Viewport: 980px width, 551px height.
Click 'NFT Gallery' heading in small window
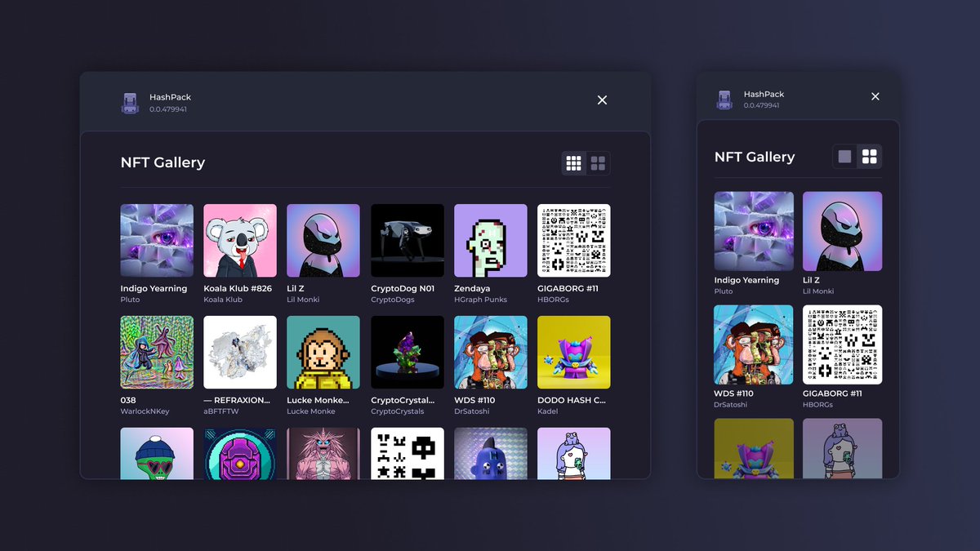coord(755,157)
